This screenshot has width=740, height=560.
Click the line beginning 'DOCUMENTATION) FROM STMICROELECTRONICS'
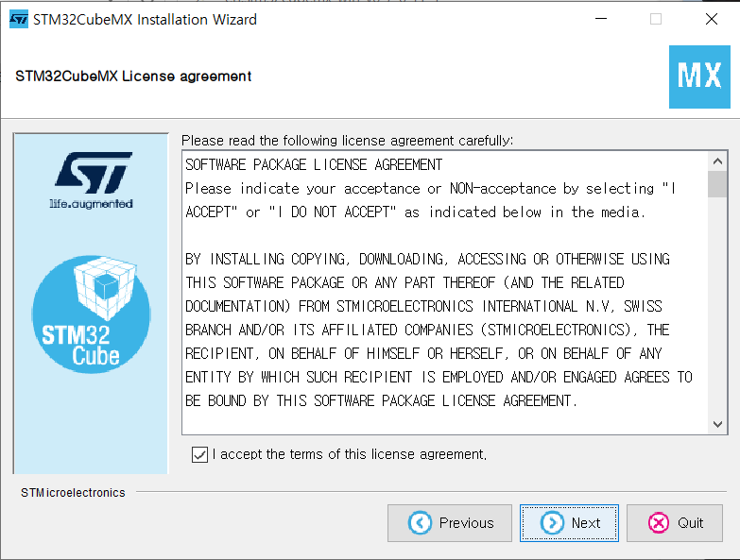click(423, 306)
